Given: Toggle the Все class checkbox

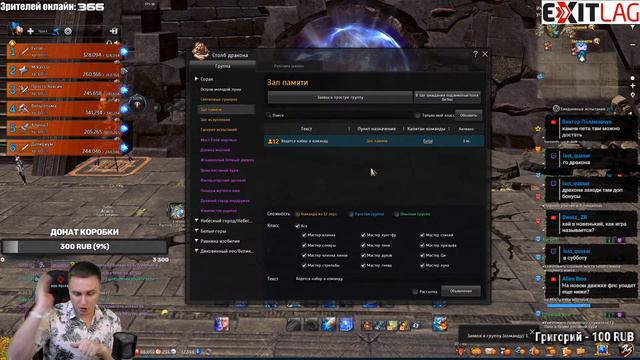Looking at the screenshot, I should point(298,226).
